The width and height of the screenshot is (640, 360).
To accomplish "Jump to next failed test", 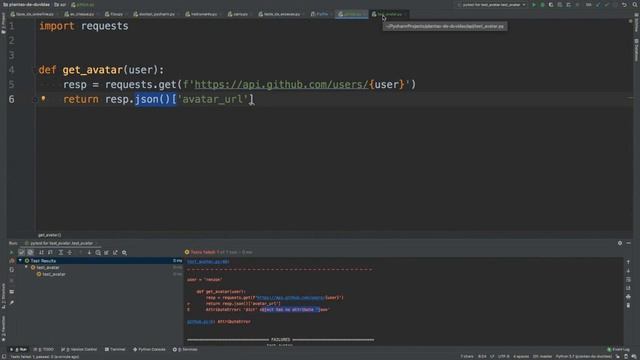I will coord(89,253).
